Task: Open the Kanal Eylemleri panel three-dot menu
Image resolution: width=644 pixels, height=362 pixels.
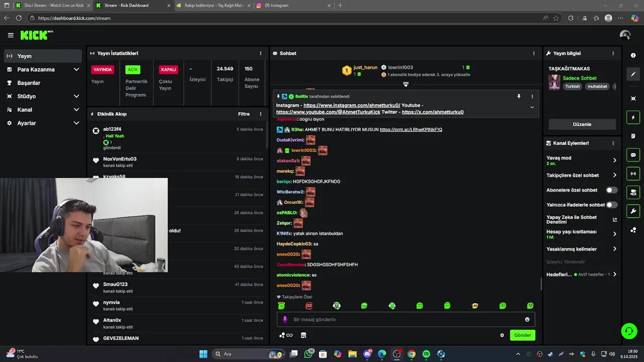Action: 613,143
